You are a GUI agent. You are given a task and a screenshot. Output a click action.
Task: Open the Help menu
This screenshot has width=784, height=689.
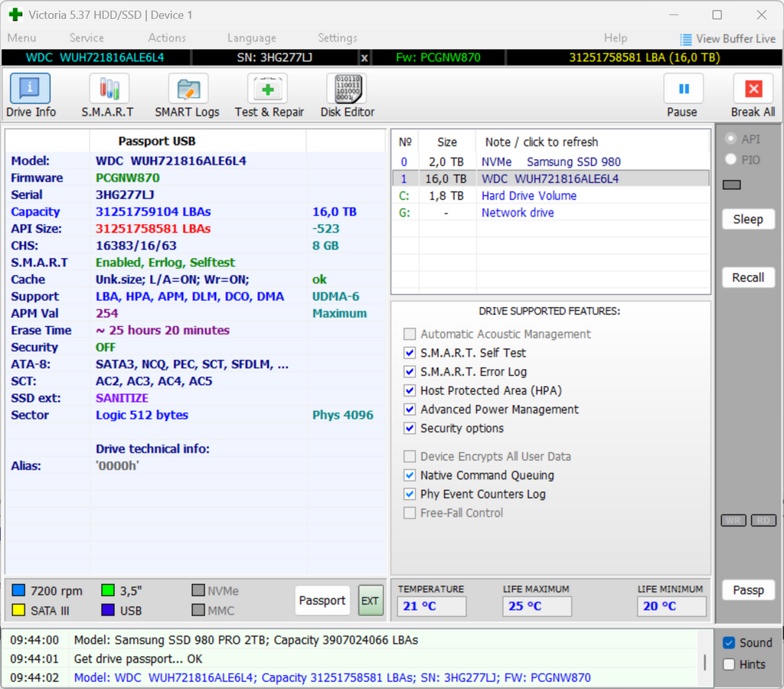[x=616, y=38]
